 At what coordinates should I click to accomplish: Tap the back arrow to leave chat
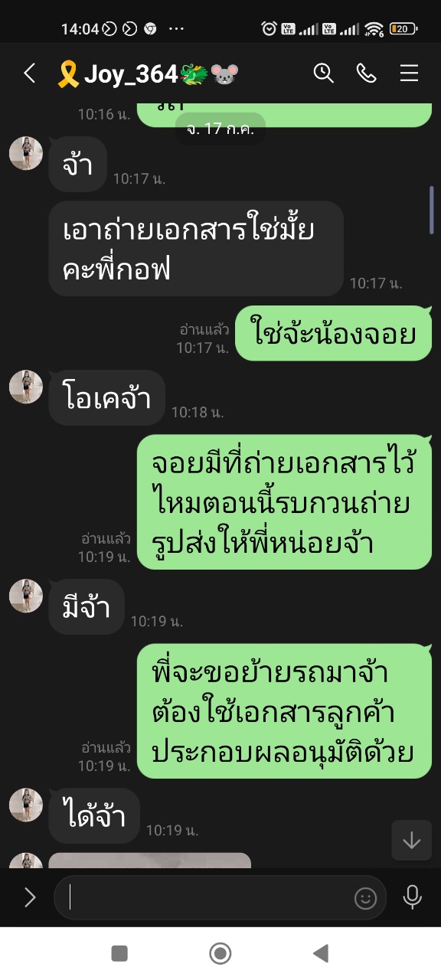coord(29,73)
